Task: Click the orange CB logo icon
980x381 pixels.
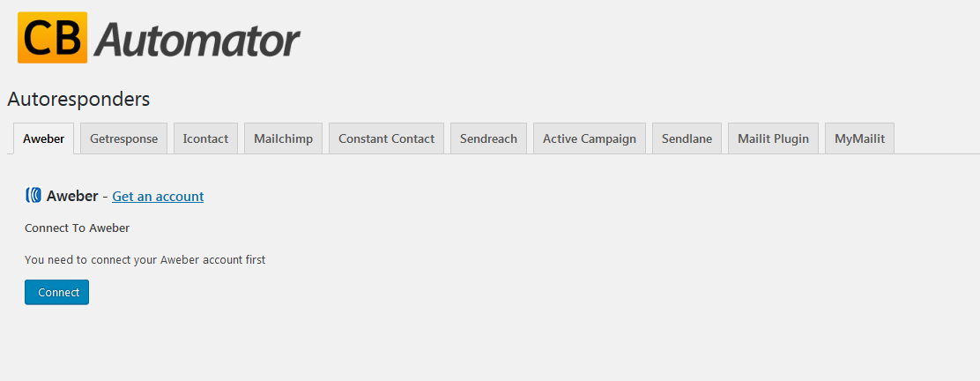Action: tap(52, 38)
